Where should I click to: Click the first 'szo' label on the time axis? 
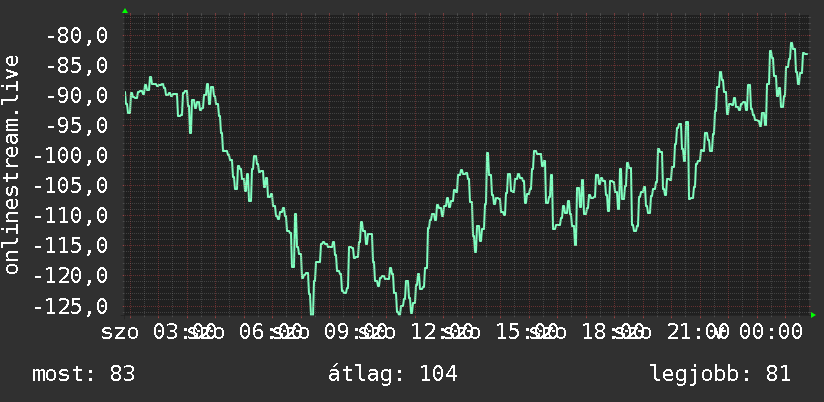120,332
